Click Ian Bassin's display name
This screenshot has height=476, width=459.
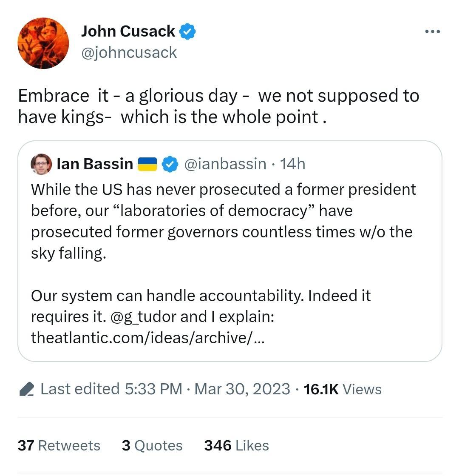coord(94,163)
